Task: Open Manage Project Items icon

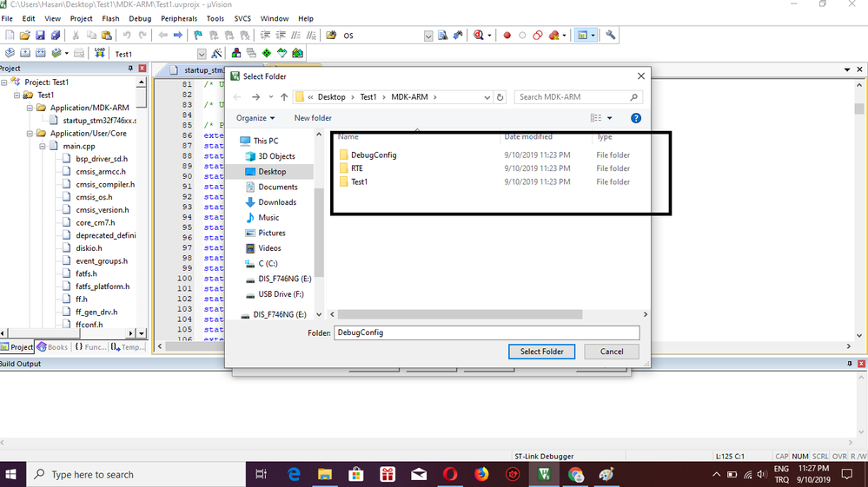Action: [x=236, y=53]
